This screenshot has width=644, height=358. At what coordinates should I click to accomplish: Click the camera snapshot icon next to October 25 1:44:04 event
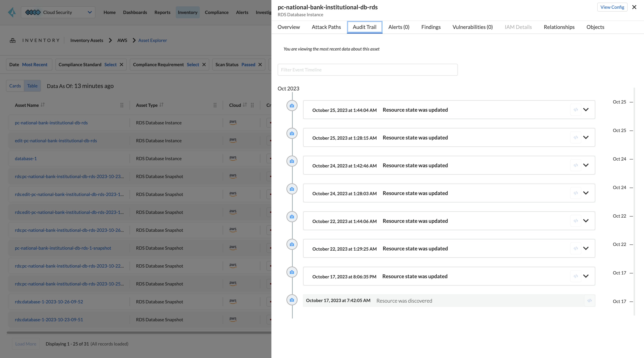[292, 105]
